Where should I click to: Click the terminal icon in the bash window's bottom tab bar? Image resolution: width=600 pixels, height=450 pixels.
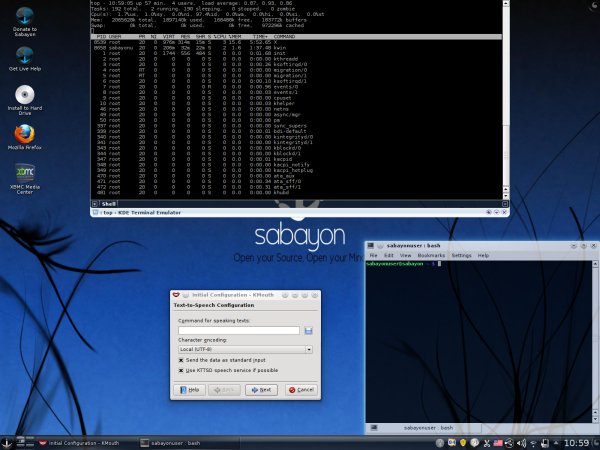point(374,428)
